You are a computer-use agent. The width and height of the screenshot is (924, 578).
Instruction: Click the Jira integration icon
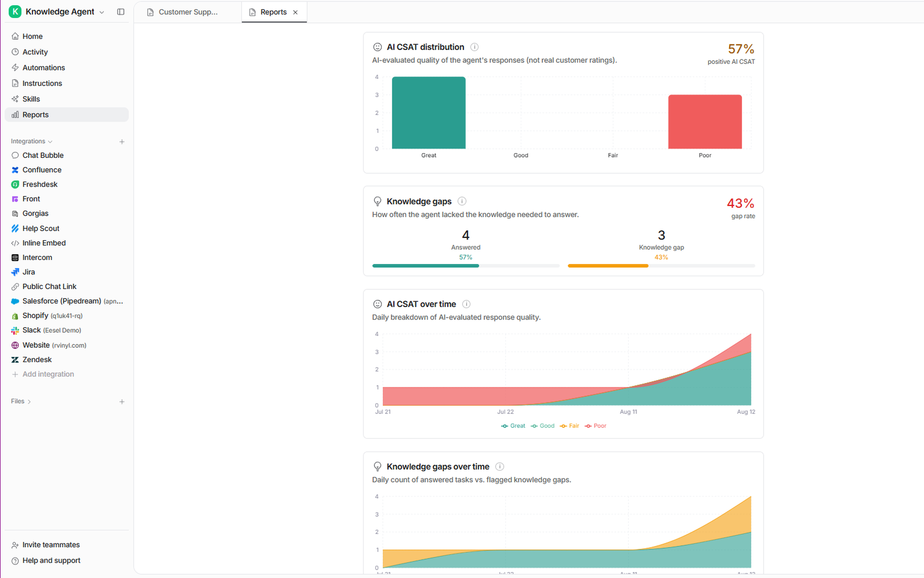pos(15,272)
